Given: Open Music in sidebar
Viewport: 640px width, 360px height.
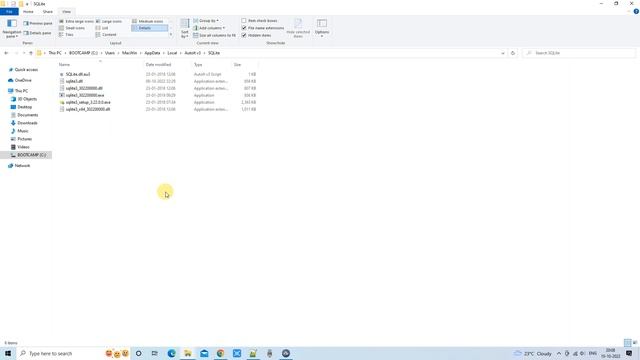Looking at the screenshot, I should click(x=23, y=131).
